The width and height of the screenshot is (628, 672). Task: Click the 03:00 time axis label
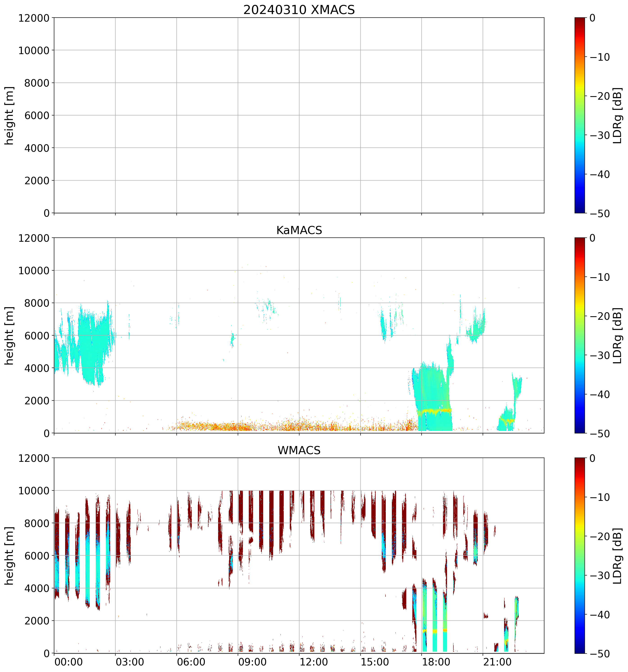click(x=130, y=662)
